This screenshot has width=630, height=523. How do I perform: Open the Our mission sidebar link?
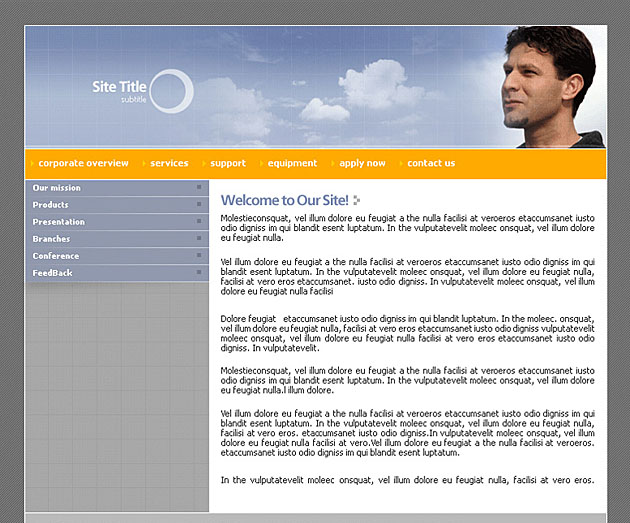pyautogui.click(x=57, y=188)
